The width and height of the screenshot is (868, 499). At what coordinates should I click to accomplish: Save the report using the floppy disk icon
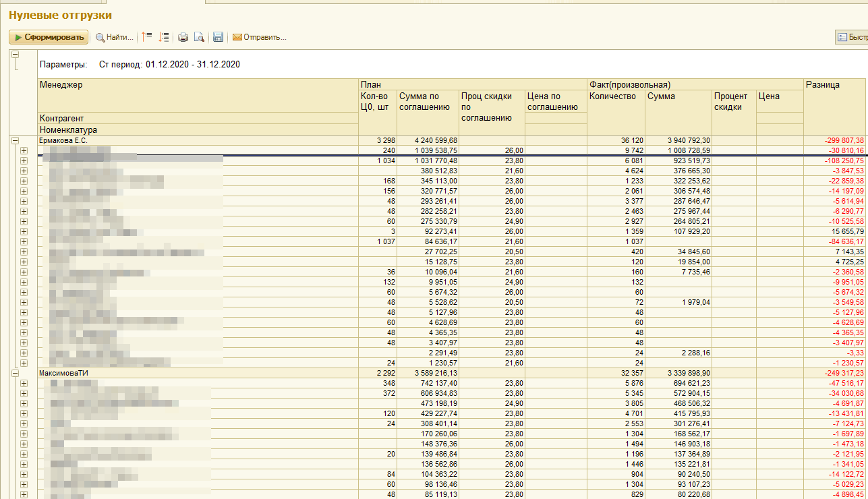(x=218, y=37)
